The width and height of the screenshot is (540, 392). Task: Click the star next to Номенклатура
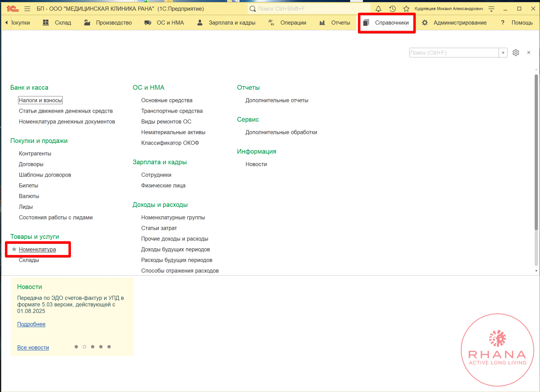14,249
